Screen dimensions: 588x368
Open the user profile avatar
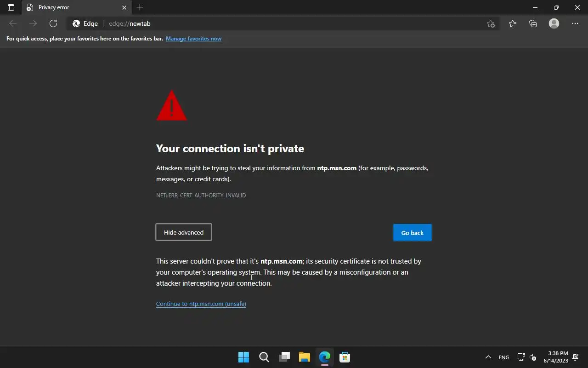(x=554, y=23)
